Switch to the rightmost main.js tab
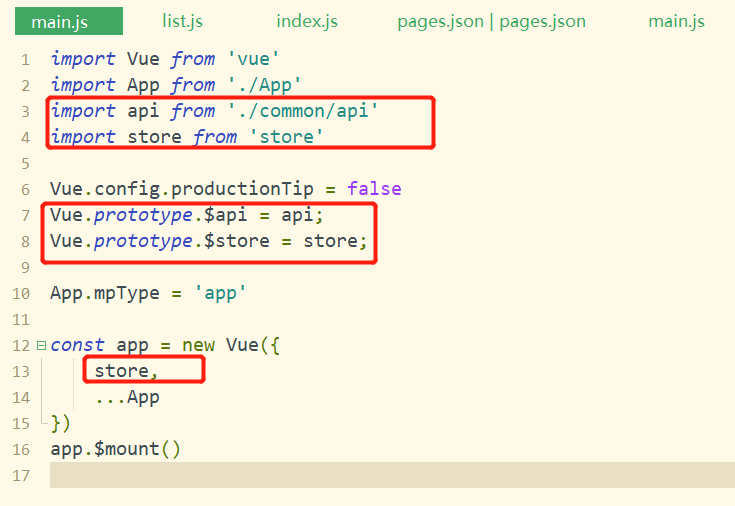The image size is (735, 506). pyautogui.click(x=676, y=21)
